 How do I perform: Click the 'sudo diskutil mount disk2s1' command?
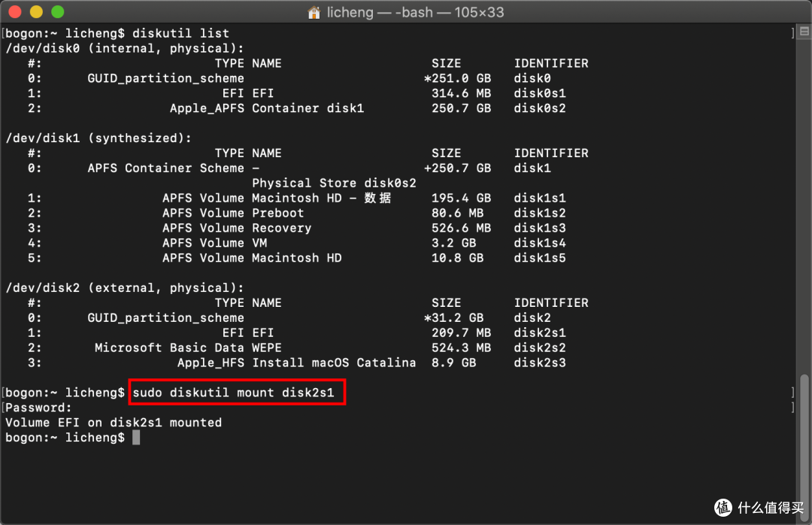pos(233,393)
